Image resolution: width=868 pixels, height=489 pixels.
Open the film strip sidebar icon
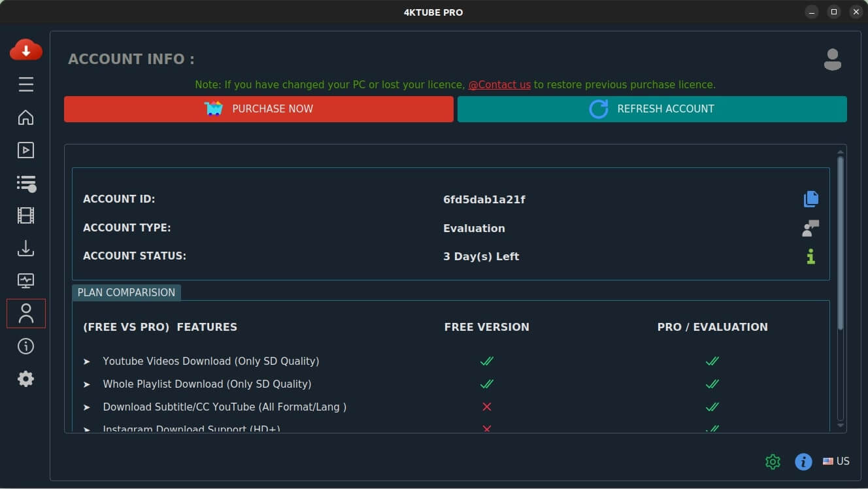(26, 216)
